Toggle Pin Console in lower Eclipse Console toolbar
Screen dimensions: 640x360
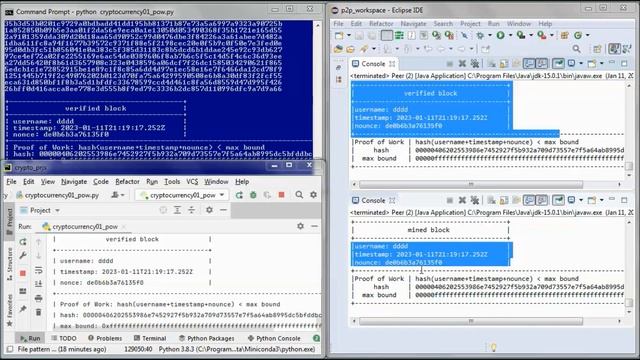pyautogui.click(x=558, y=200)
